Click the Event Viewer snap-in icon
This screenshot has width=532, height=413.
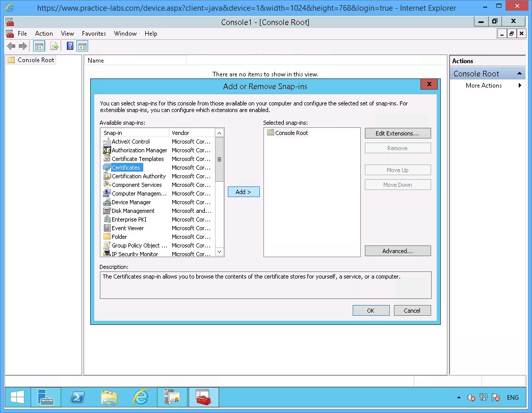coord(107,228)
